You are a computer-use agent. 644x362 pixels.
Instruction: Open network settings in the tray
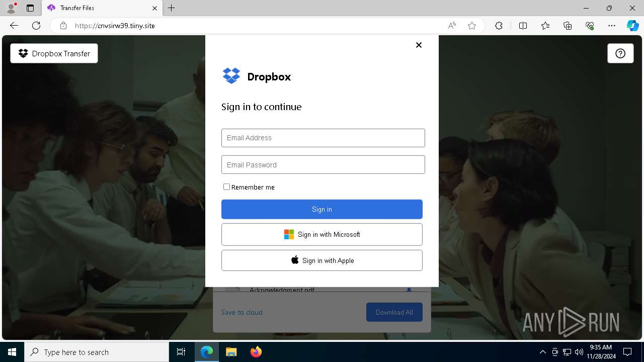(x=567, y=352)
